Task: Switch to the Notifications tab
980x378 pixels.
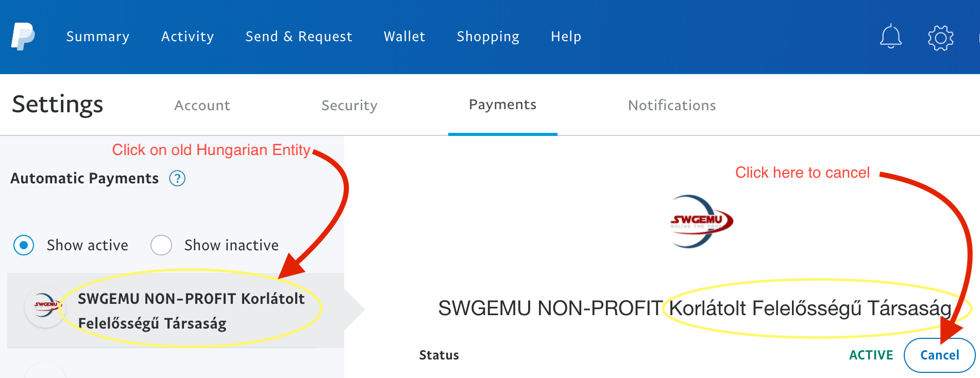Action: pyautogui.click(x=672, y=106)
